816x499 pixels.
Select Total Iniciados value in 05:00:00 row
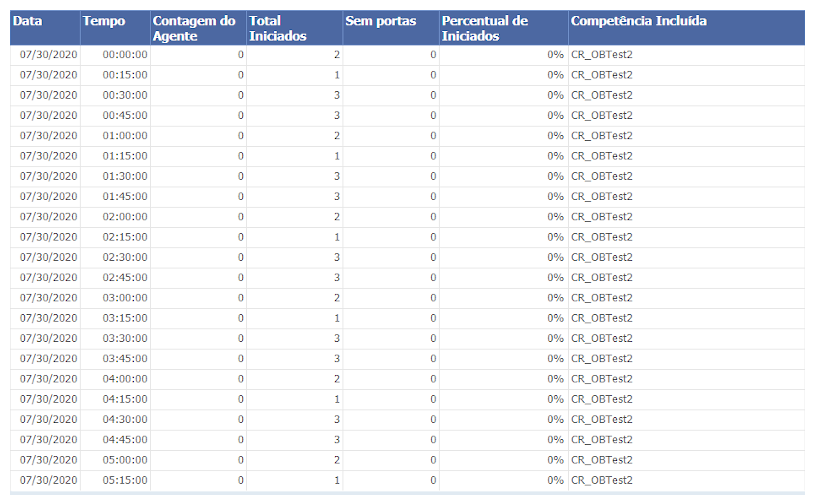point(295,460)
